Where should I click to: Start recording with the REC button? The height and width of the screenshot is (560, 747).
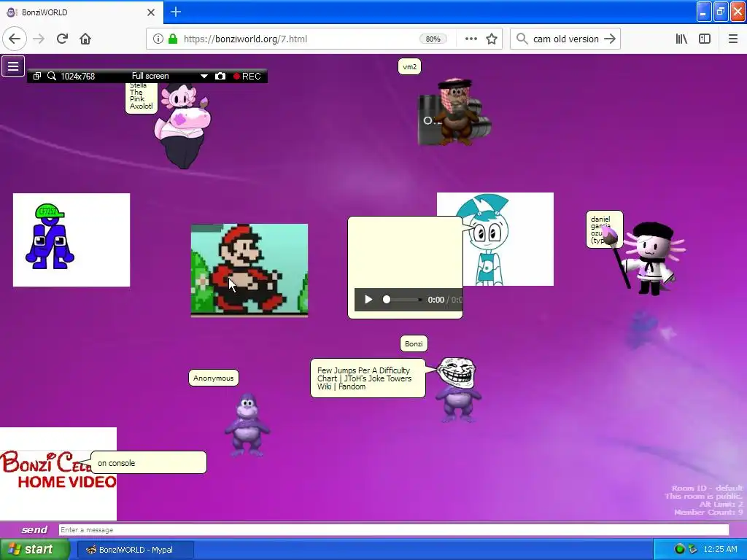pyautogui.click(x=247, y=76)
